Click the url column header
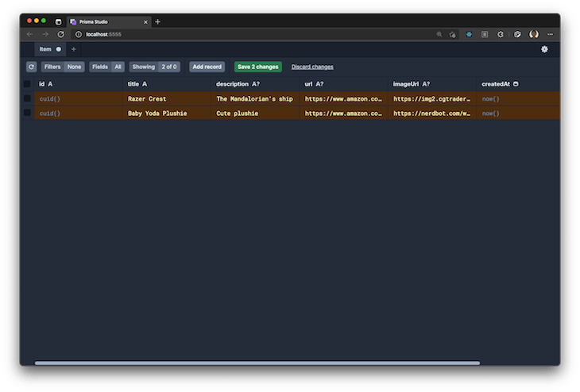Image resolution: width=580 pixels, height=392 pixels. point(344,84)
